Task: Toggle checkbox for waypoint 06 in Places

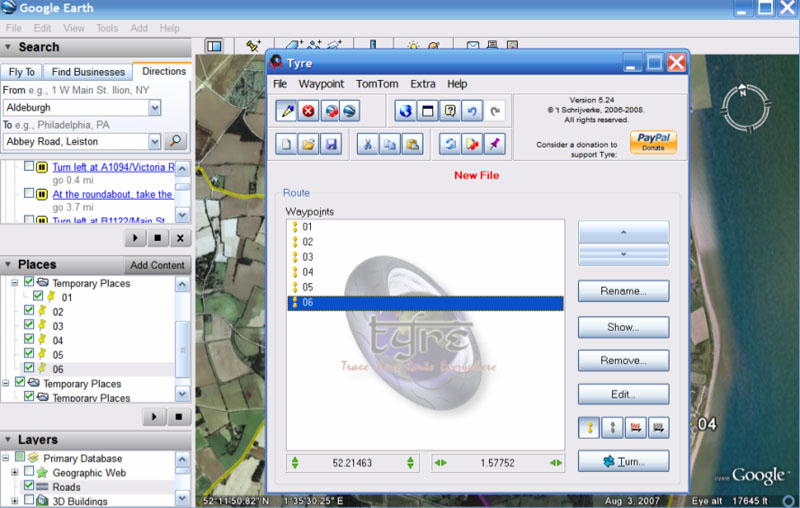Action: point(29,367)
